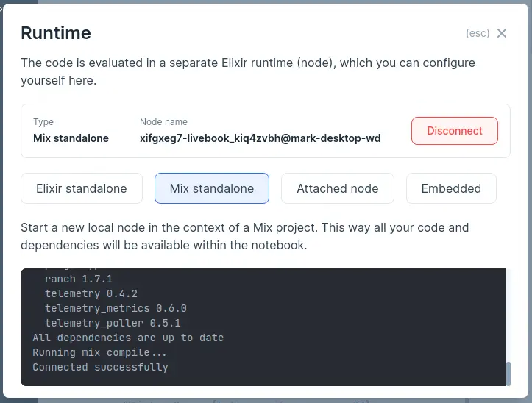Click the ranch 1.7.1 output line
Viewport: 532px width, 403px height.
78,279
